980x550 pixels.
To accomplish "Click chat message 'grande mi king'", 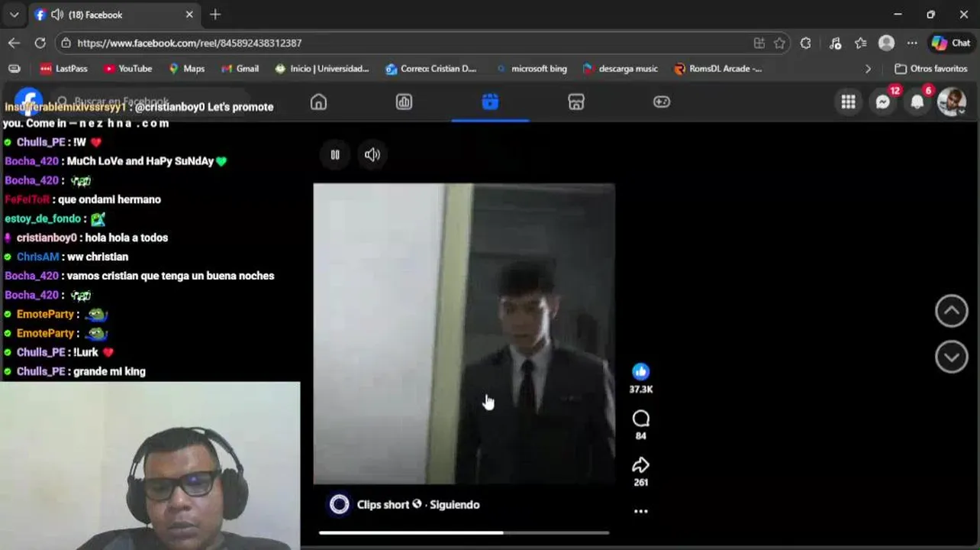I will pos(109,371).
